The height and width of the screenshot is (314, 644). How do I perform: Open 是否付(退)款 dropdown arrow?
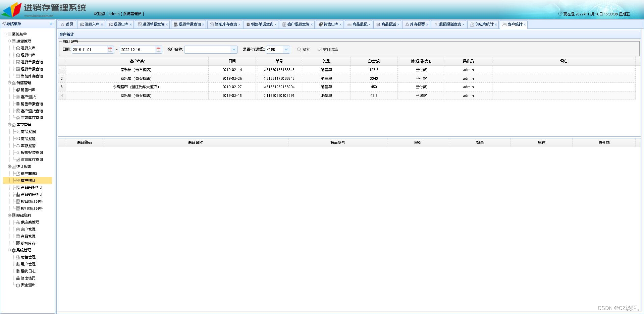point(286,50)
